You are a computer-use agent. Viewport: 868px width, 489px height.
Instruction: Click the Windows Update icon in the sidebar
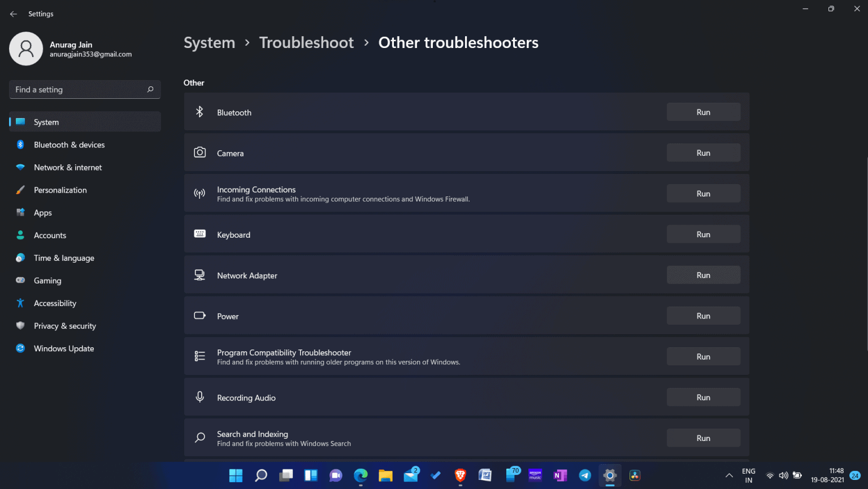click(x=20, y=348)
